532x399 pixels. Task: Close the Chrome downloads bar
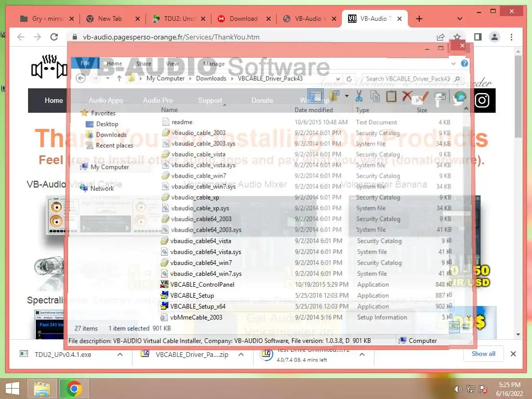[x=513, y=354]
